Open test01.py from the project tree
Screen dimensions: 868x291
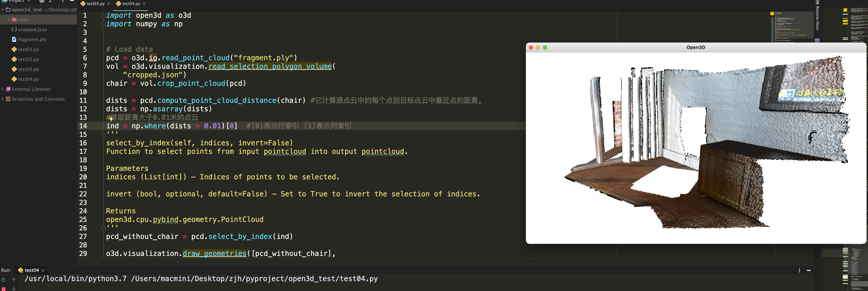click(x=28, y=49)
